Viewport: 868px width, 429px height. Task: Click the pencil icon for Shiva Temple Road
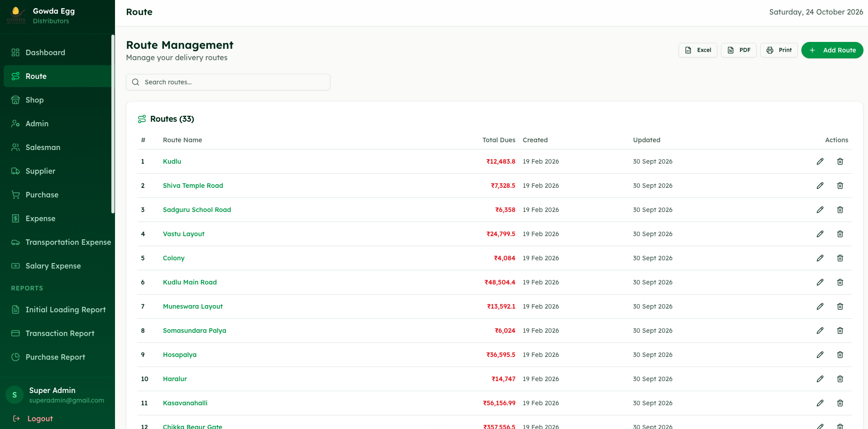tap(820, 186)
